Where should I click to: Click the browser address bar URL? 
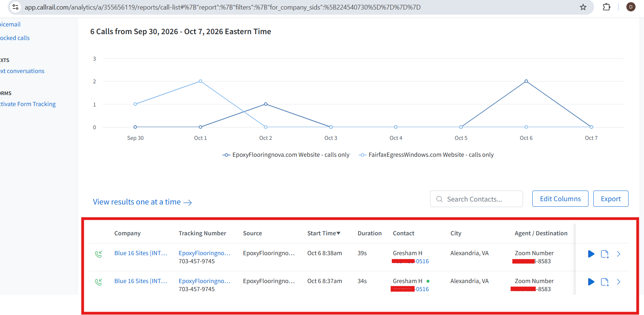click(x=223, y=7)
